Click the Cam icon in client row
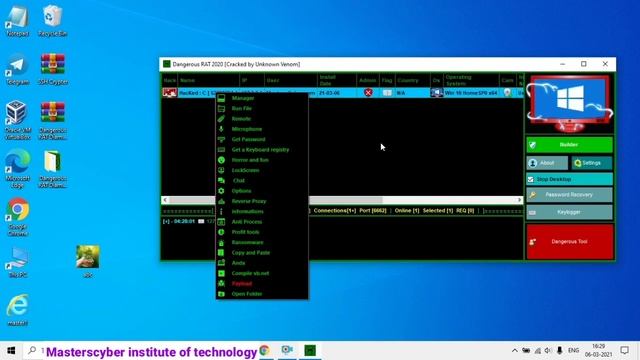The height and width of the screenshot is (360, 640). click(x=507, y=93)
